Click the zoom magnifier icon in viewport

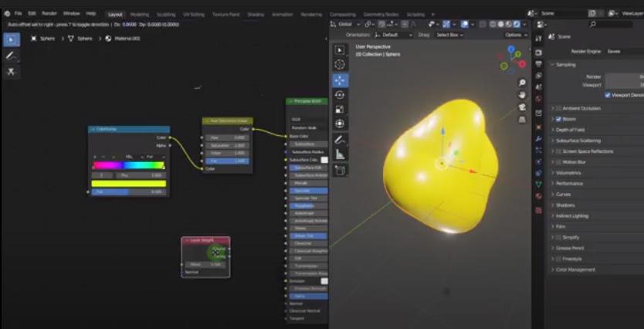[522, 83]
